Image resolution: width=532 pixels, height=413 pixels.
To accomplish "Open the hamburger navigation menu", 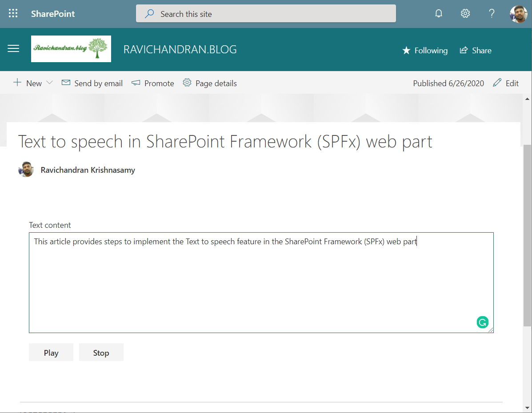I will (13, 49).
